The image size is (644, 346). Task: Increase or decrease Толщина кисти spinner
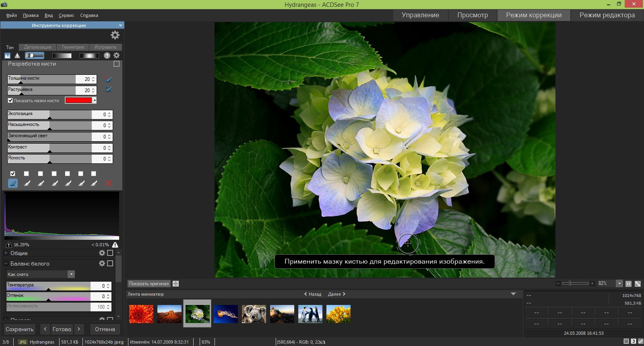tap(93, 79)
